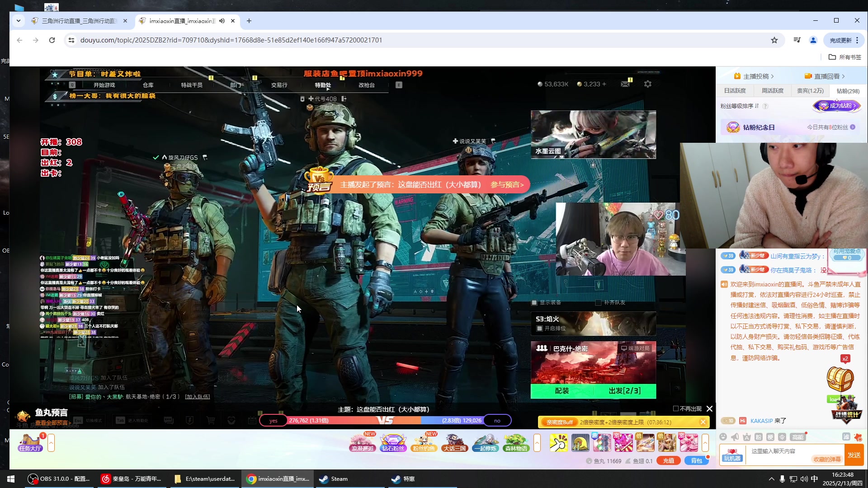Open the 任务大厅 task hall icon

(x=30, y=442)
